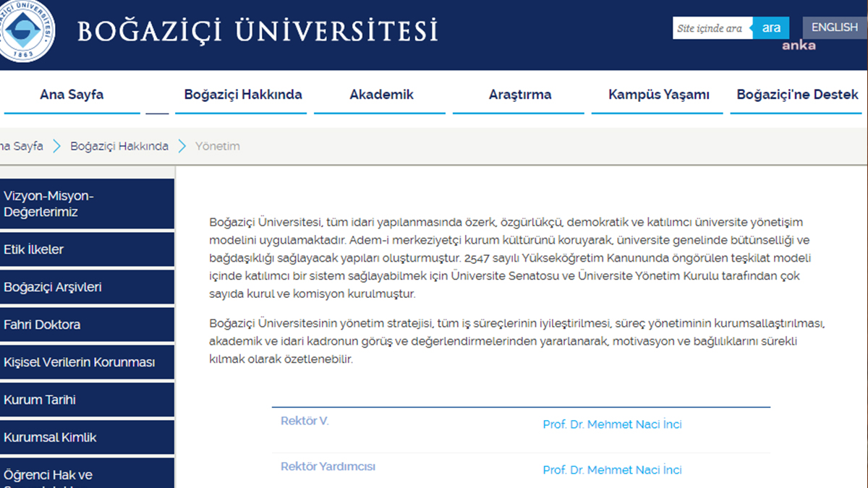
Task: Switch site language to ENGLISH
Action: (x=834, y=27)
